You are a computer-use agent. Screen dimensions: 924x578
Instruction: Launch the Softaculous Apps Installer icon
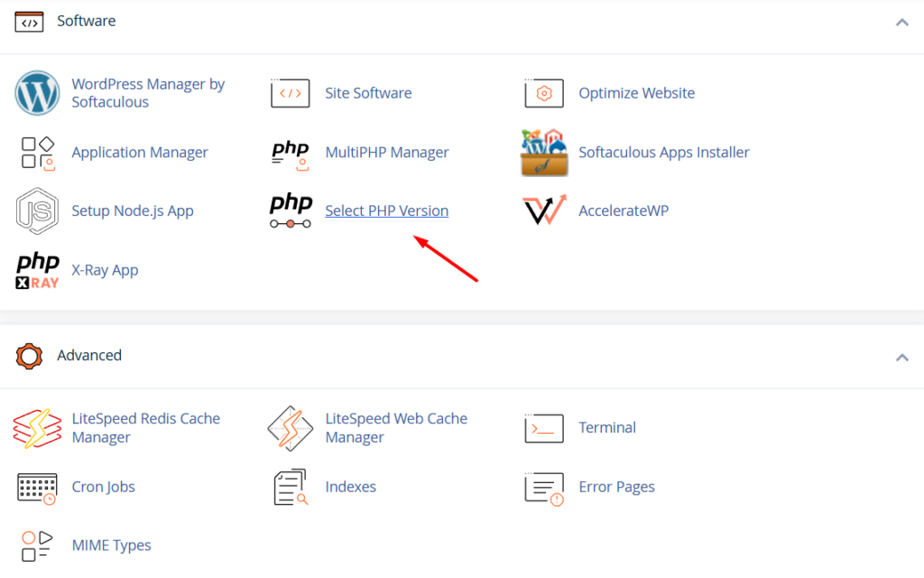coord(544,153)
